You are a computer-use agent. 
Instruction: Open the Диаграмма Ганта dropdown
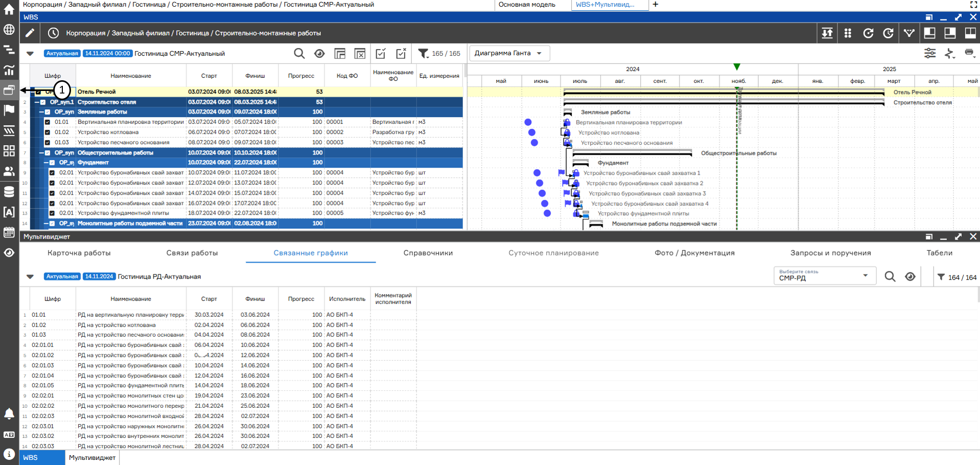click(509, 53)
